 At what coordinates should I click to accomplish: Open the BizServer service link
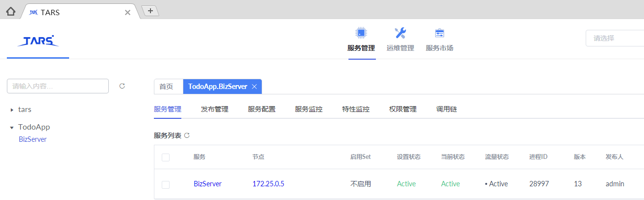[207, 184]
